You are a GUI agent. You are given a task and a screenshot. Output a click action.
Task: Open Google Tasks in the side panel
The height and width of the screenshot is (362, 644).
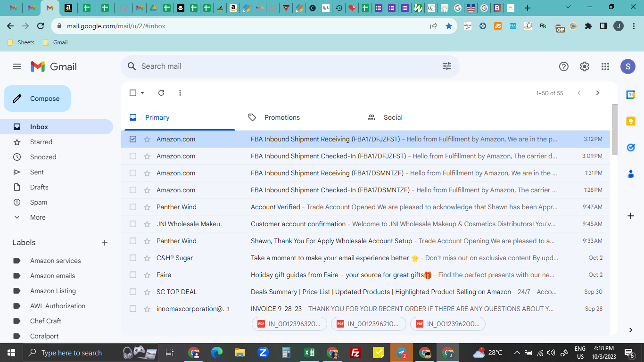pyautogui.click(x=631, y=148)
